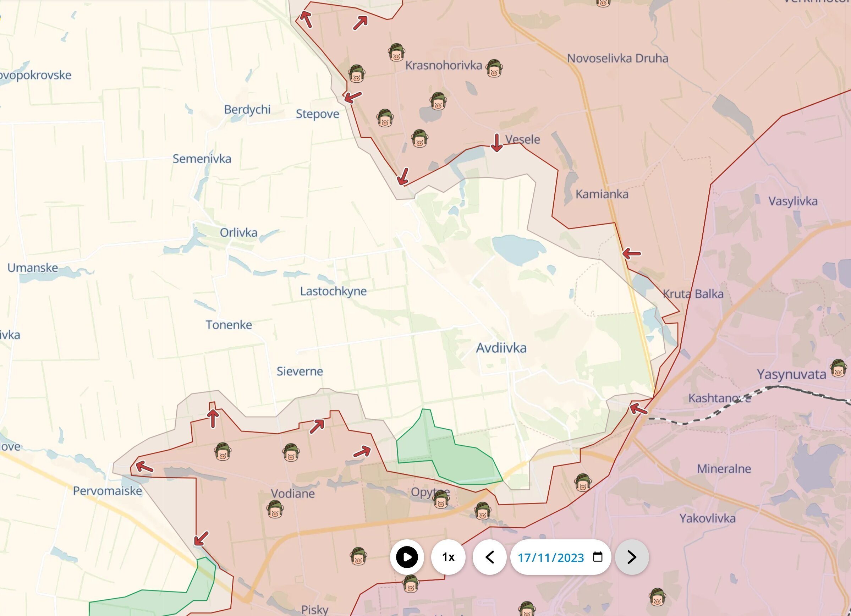Click the downward attack arrow near Vesele
This screenshot has width=851, height=616.
tap(497, 143)
